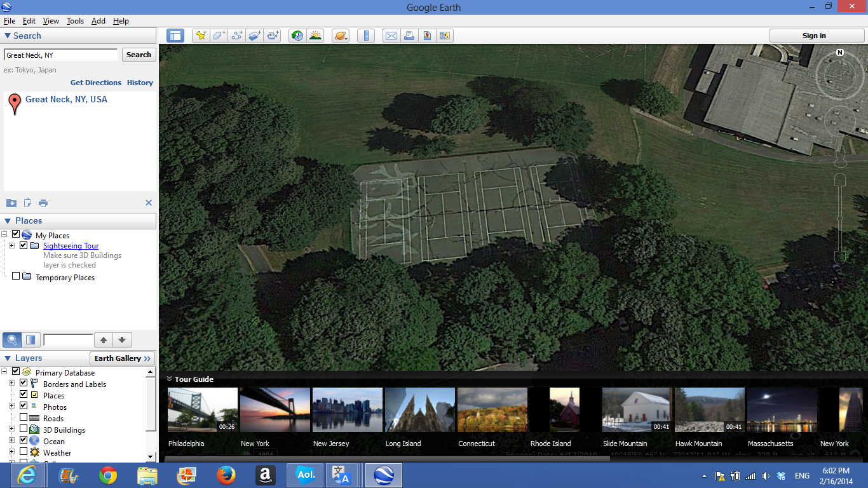Toggle sunlight across the landscape
Image resolution: width=868 pixels, height=488 pixels.
click(x=315, y=36)
